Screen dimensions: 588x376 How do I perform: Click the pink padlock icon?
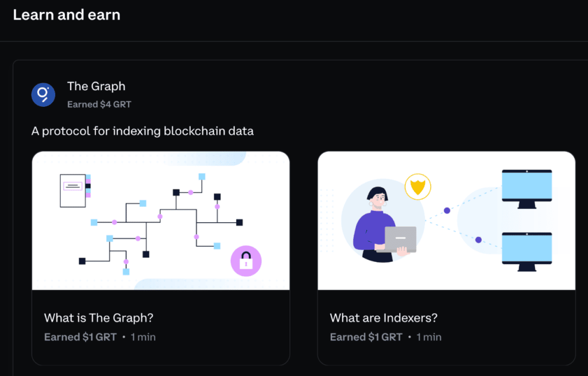(x=246, y=261)
